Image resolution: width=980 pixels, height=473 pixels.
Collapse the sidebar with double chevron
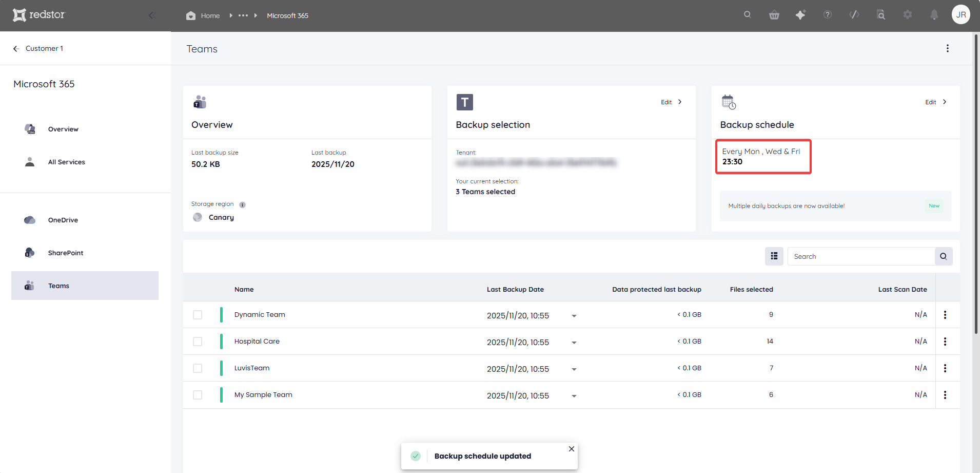[x=152, y=15]
